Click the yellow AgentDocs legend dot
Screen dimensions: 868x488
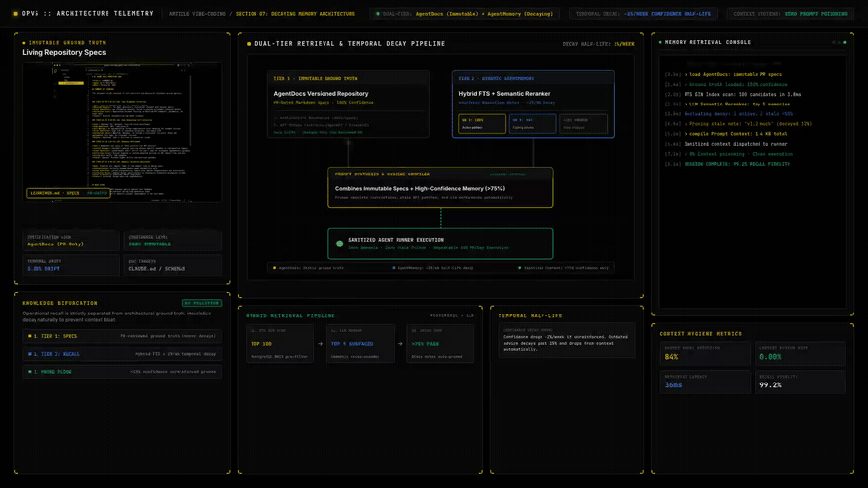click(x=274, y=268)
